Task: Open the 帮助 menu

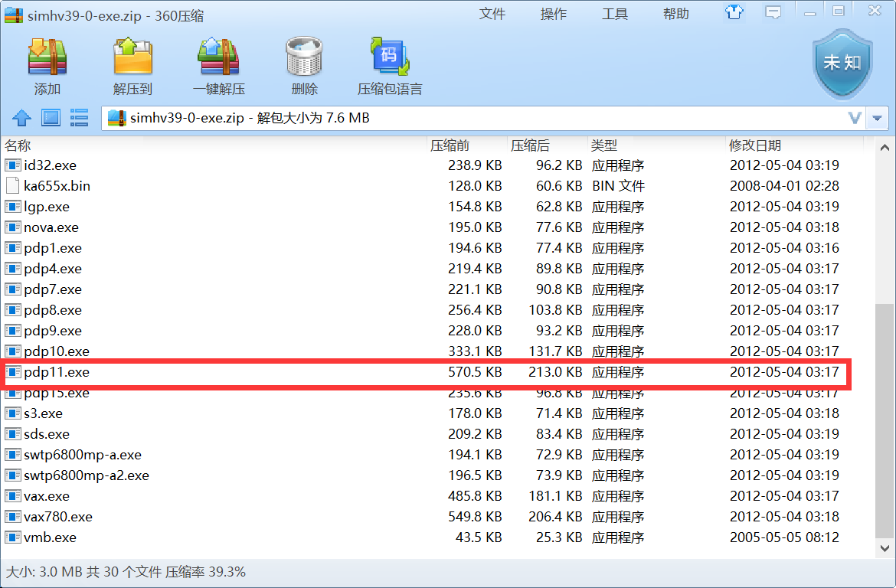Action: coord(676,14)
